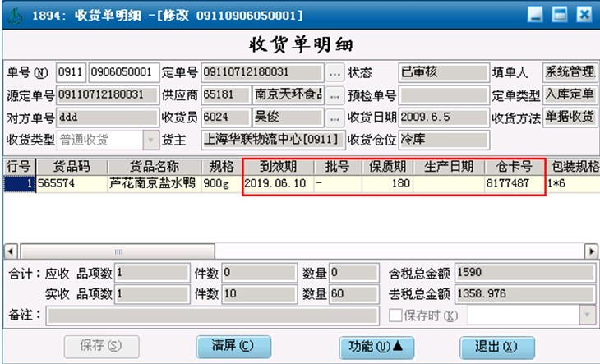The width and height of the screenshot is (600, 364).
Task: Expand the 收货类型 dropdown
Action: point(150,140)
